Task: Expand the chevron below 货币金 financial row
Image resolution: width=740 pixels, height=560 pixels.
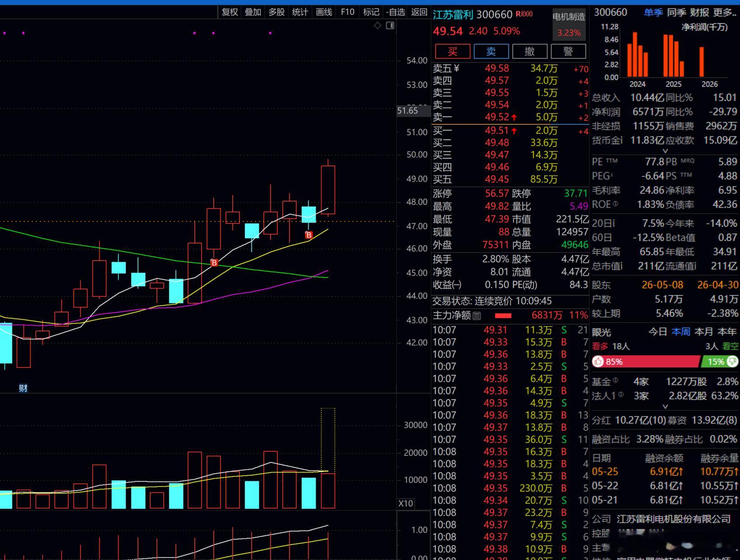Action: click(665, 151)
